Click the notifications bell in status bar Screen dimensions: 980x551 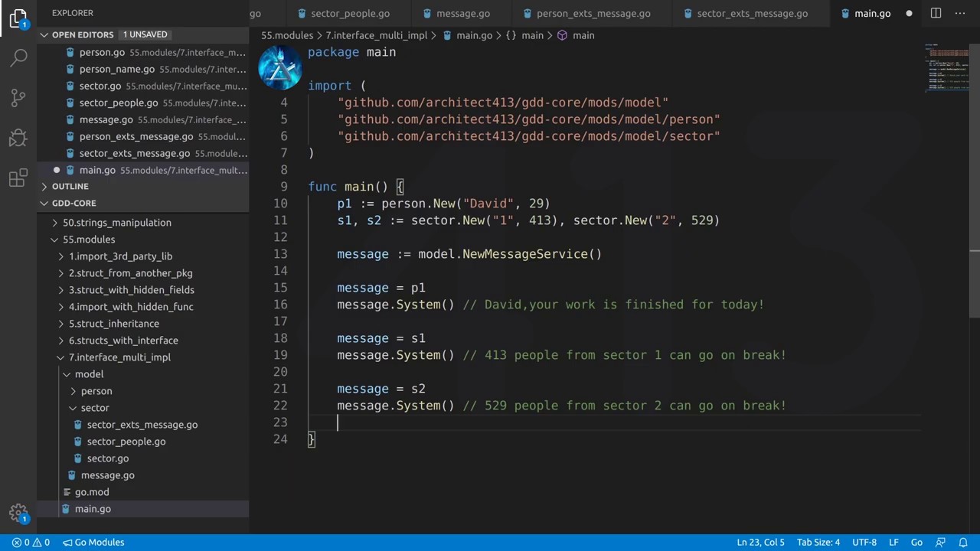pos(963,542)
